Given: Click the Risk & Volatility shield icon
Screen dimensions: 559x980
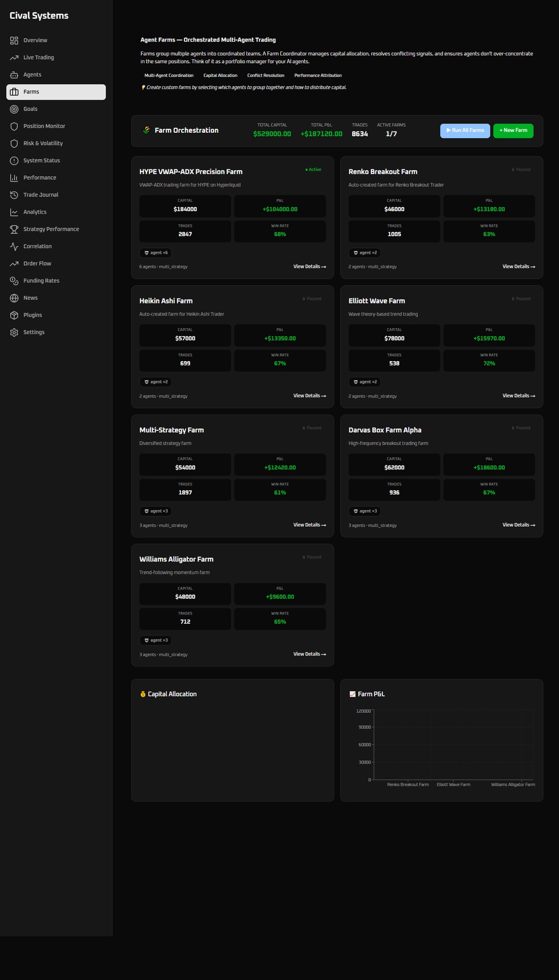Looking at the screenshot, I should tap(14, 144).
